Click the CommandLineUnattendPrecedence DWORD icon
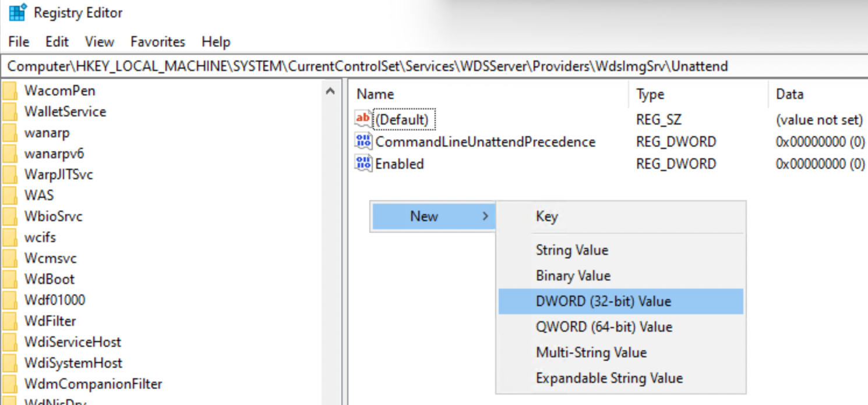This screenshot has width=868, height=405. (x=363, y=141)
